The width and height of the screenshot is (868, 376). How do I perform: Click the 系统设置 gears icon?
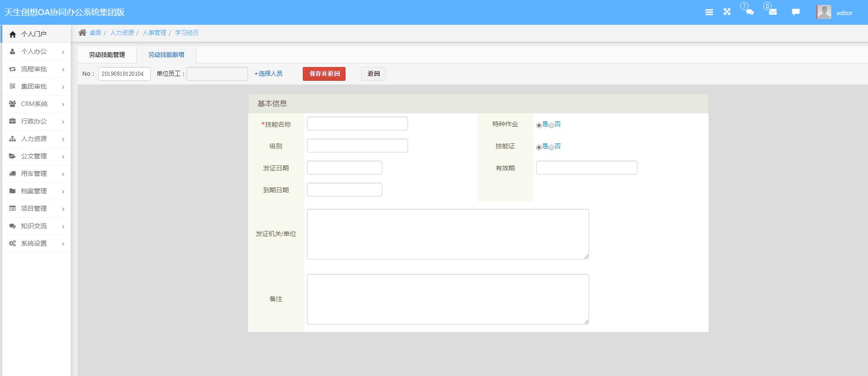click(x=12, y=243)
